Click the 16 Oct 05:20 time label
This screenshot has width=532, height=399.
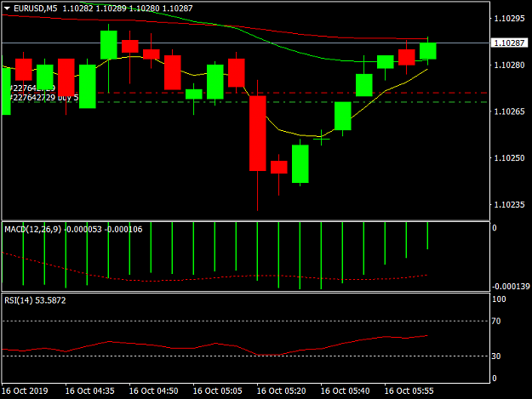click(281, 390)
